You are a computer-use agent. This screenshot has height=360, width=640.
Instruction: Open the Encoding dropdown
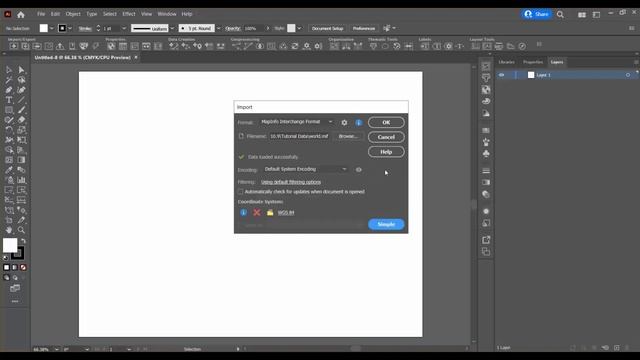coord(305,169)
